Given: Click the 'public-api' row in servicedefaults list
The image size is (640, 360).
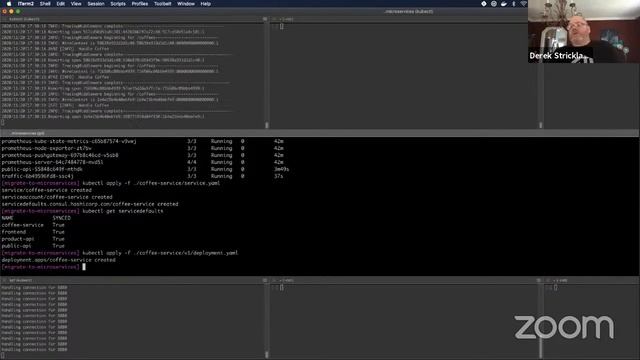Looking at the screenshot, I should pos(33,246).
